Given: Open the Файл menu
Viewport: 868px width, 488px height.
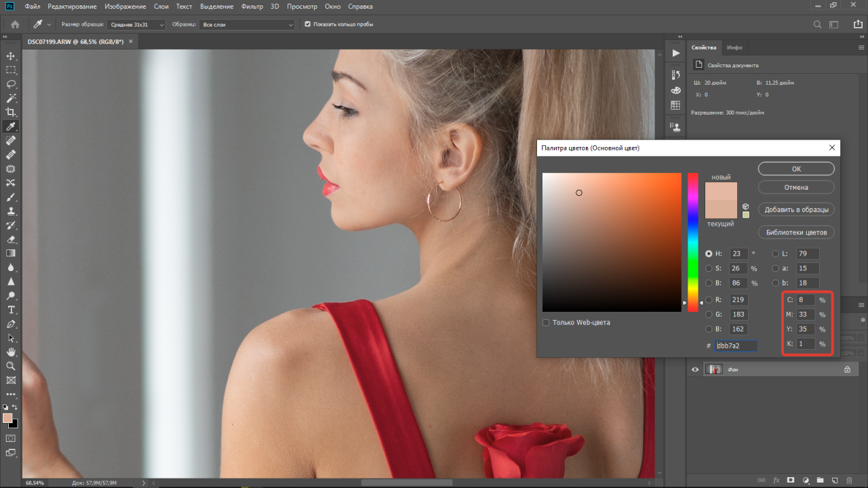Looking at the screenshot, I should point(32,6).
